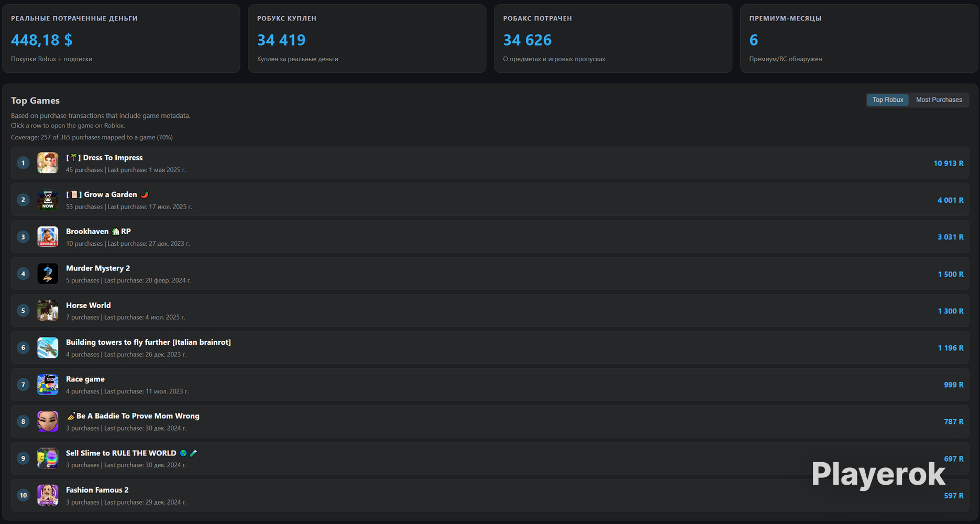This screenshot has width=980, height=524.
Task: Open the Fashion Famous 2 game icon
Action: tap(48, 495)
